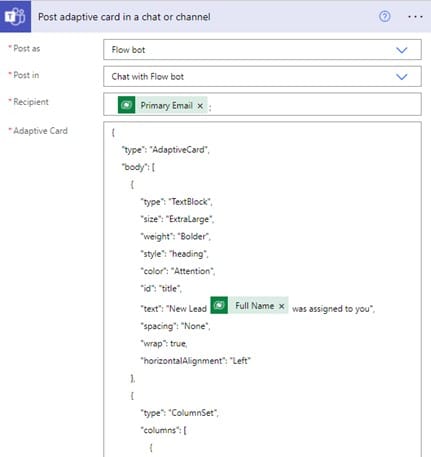431x457 pixels.
Task: Click the "id": "title" line
Action: 161,288
